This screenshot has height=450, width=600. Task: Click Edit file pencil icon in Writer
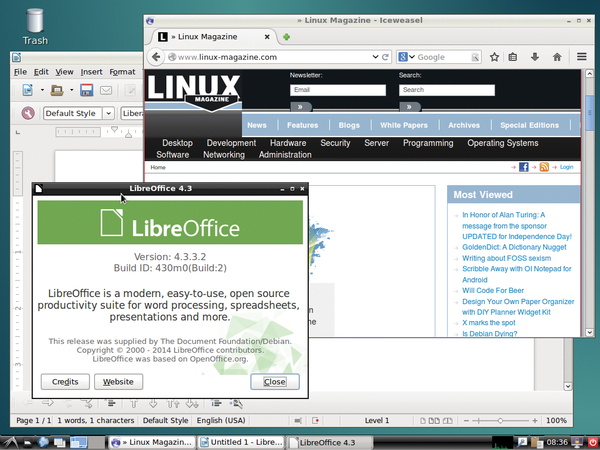(130, 90)
